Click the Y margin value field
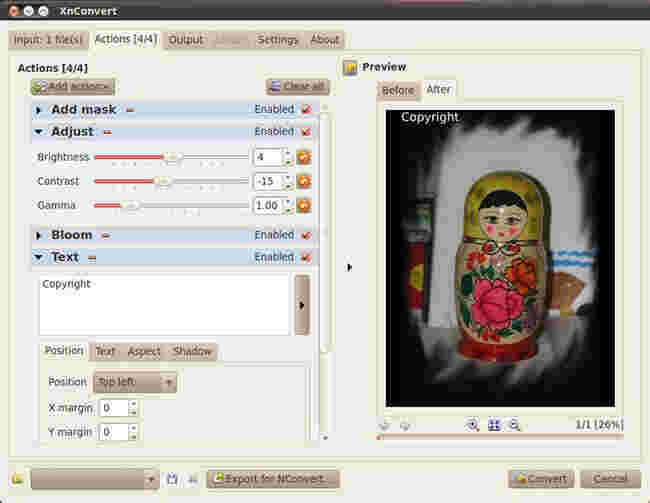 point(114,432)
